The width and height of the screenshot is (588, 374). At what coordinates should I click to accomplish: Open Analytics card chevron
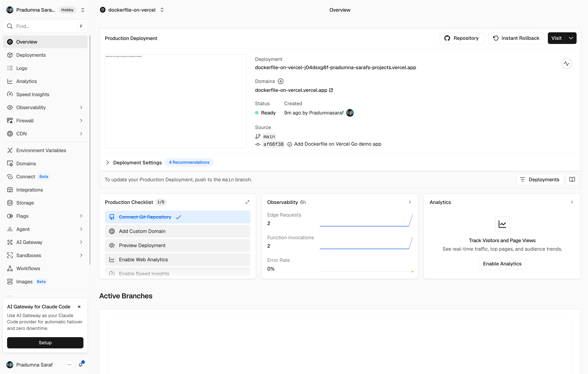point(572,202)
